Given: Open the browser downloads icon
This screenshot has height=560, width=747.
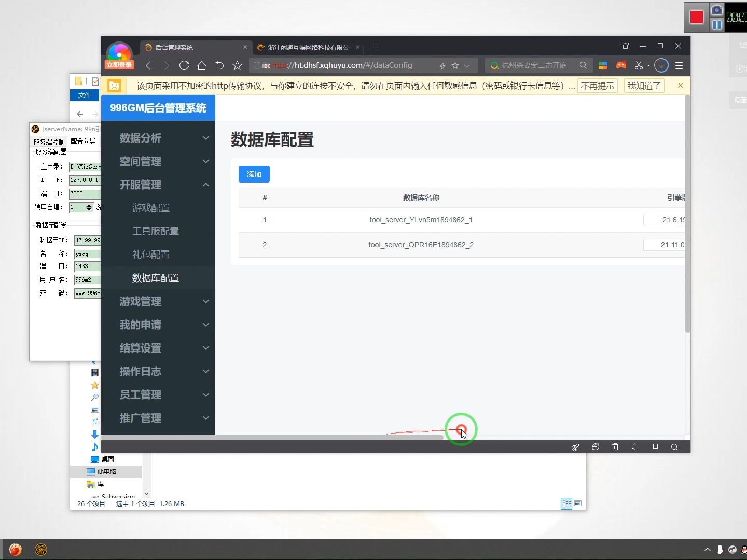Looking at the screenshot, I should point(661,65).
